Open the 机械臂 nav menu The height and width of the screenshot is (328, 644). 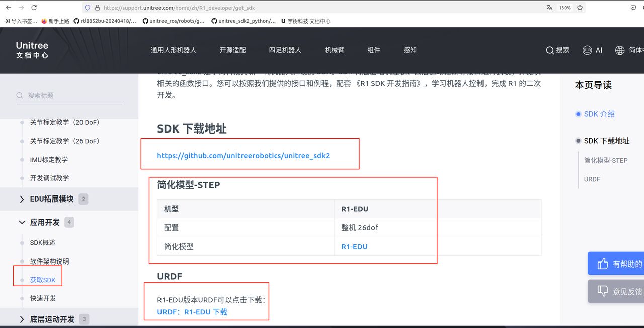(x=335, y=50)
